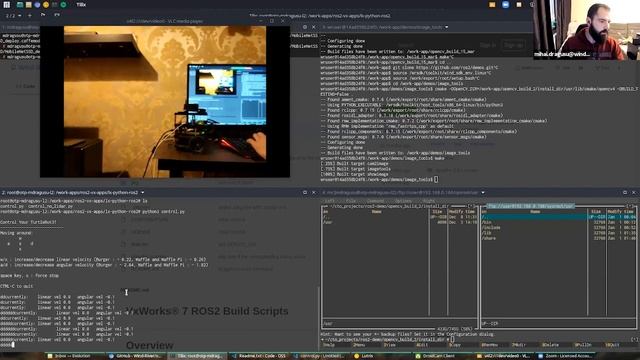
Task: Open the Command menu in Midnight Commander
Action: point(375,201)
